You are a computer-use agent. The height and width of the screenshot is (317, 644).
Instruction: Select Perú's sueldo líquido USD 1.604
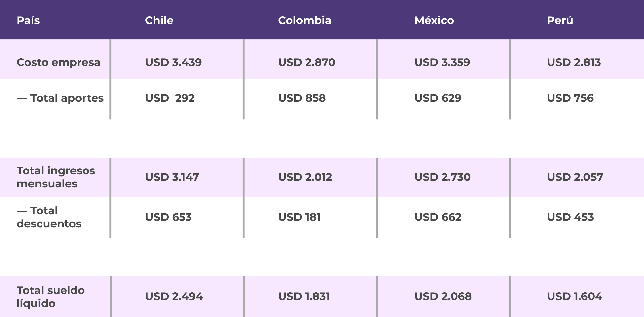[575, 297]
